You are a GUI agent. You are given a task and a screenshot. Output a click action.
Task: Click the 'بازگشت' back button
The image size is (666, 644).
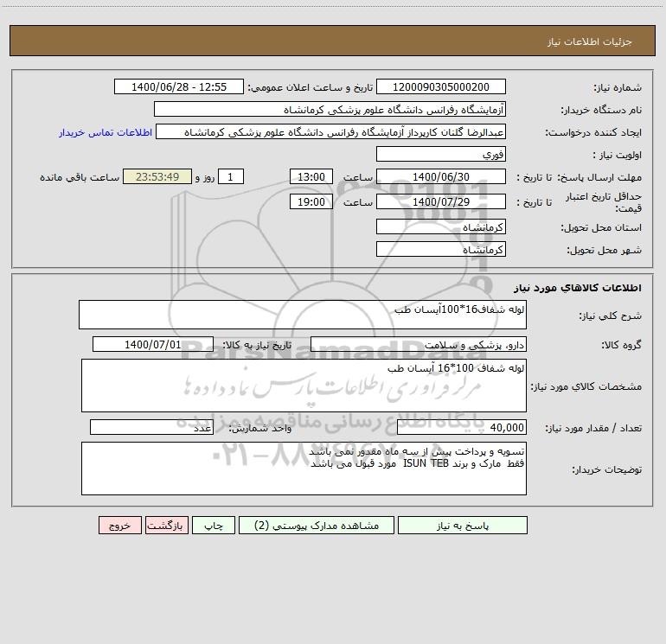(166, 525)
